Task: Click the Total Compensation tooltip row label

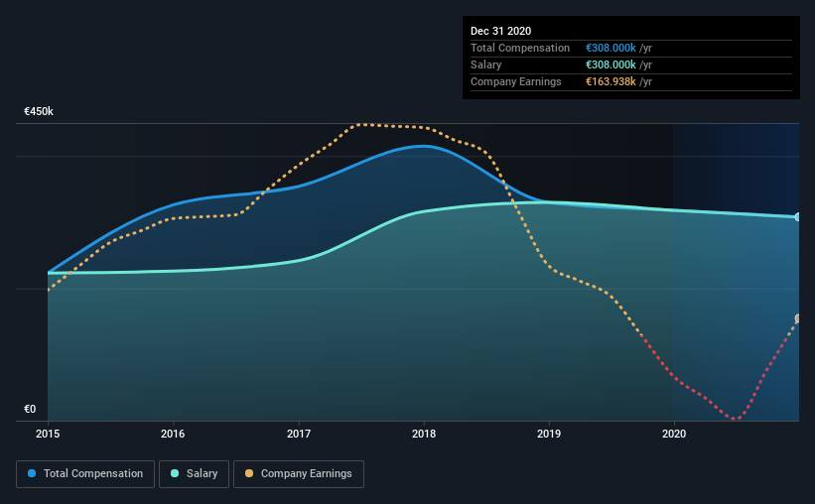Action: point(520,48)
